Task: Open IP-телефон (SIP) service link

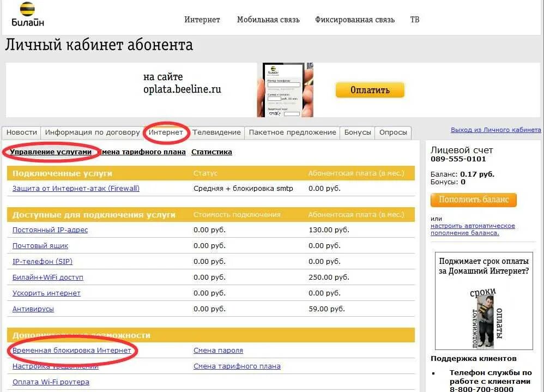Action: 43,262
